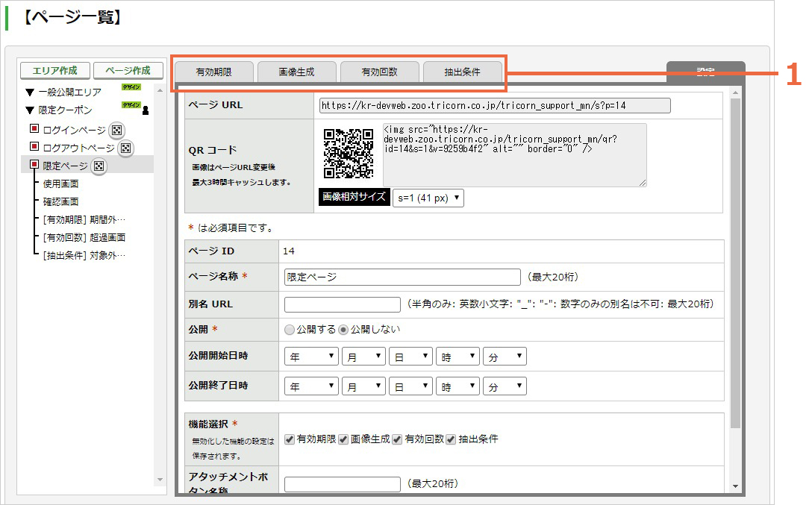Open 公開開始日時 year dropdown
Viewport: 812px width, 505px height.
(x=311, y=357)
